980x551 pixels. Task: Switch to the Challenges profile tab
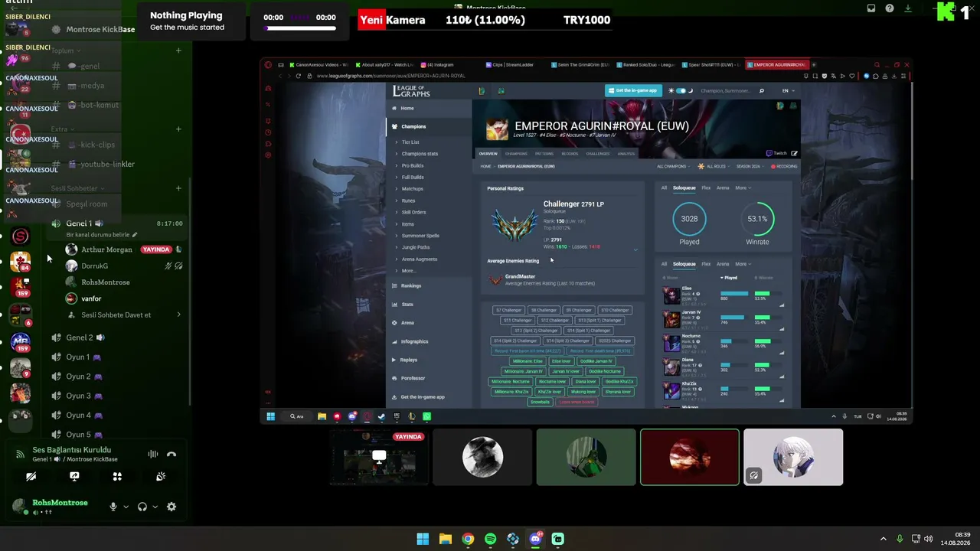point(598,154)
